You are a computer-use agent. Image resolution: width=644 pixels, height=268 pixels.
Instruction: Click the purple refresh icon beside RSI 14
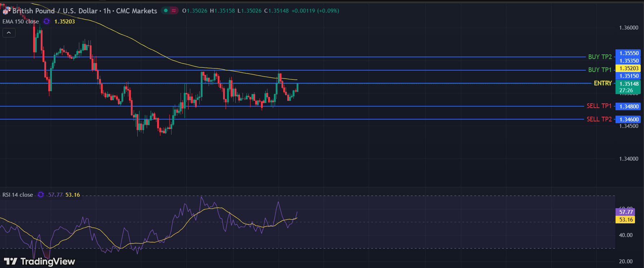[x=41, y=195]
